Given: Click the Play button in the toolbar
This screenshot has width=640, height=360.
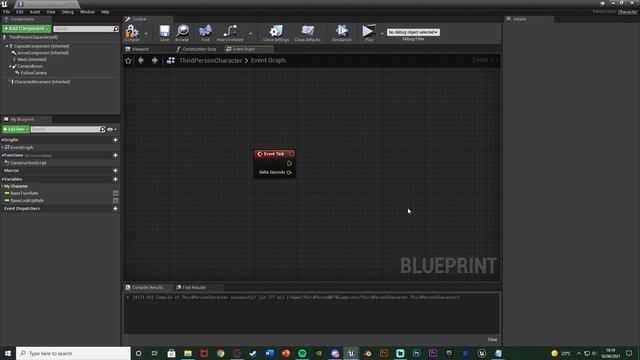Looking at the screenshot, I should coord(369,32).
